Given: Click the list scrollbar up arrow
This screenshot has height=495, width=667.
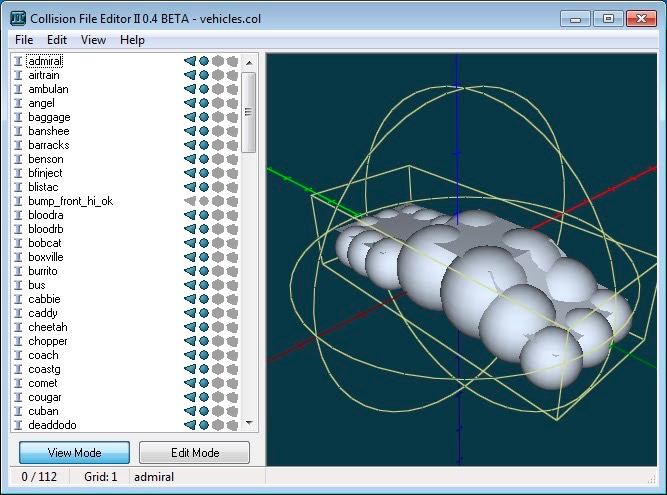Looking at the screenshot, I should [x=249, y=63].
